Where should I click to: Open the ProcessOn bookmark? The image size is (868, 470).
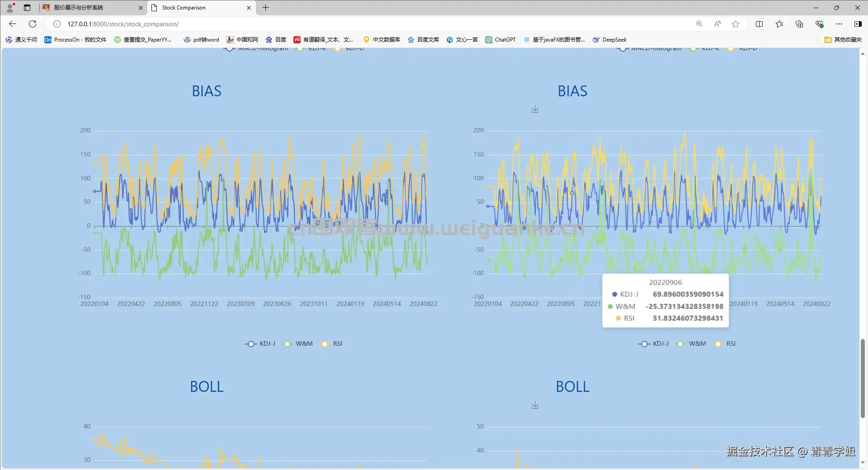[x=75, y=40]
